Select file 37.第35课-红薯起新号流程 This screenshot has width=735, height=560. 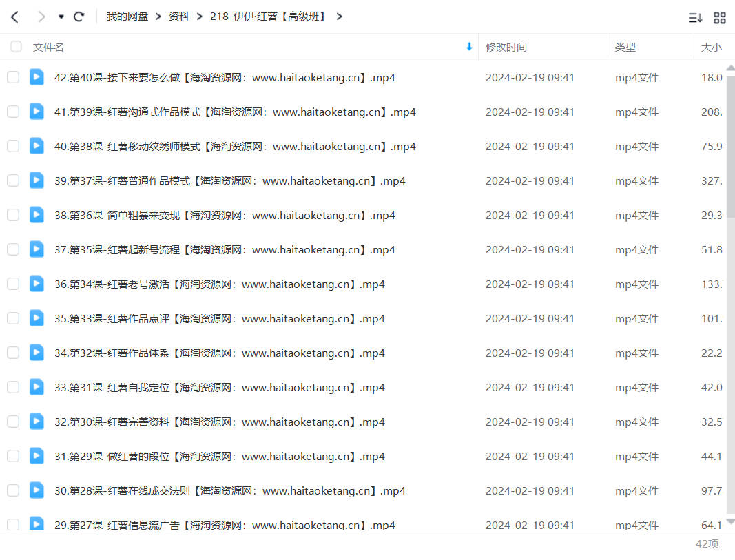(225, 250)
